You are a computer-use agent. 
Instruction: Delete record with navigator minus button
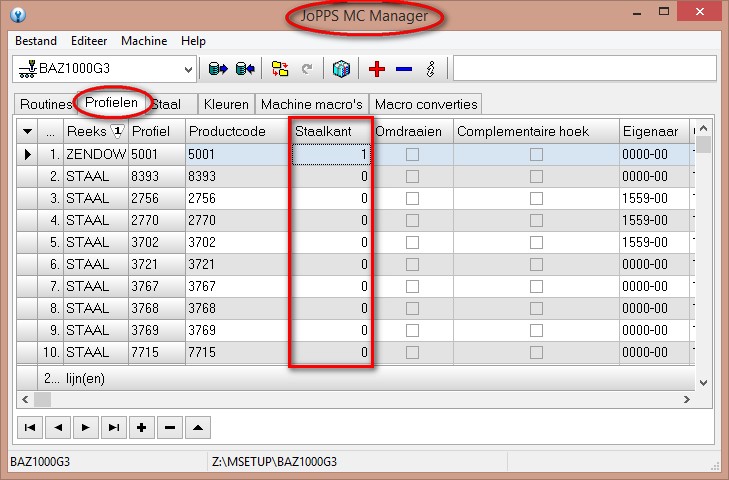tap(170, 427)
